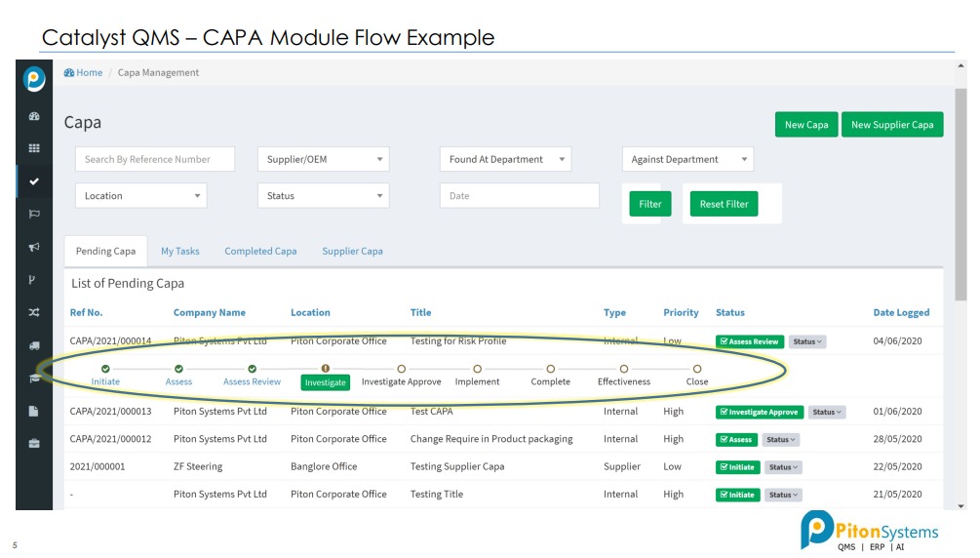Switch to the Pending Capa tab
Screen dimensions: 980x558
click(105, 251)
